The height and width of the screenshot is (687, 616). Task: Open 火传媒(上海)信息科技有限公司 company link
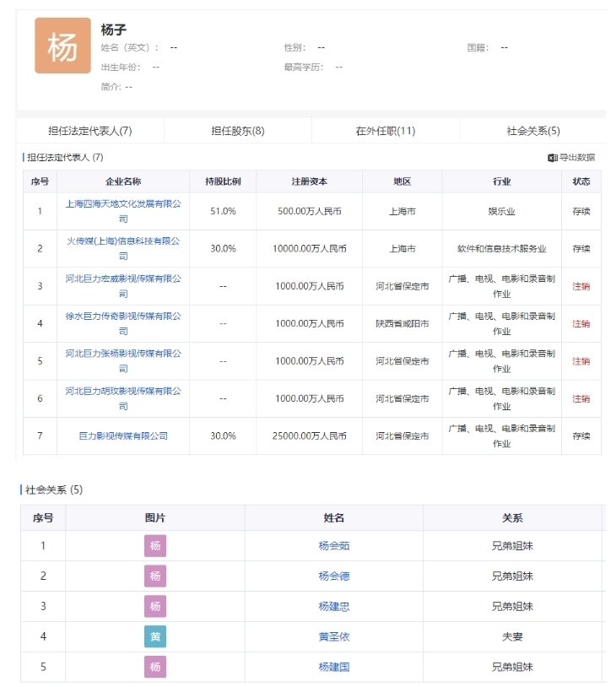pos(123,248)
